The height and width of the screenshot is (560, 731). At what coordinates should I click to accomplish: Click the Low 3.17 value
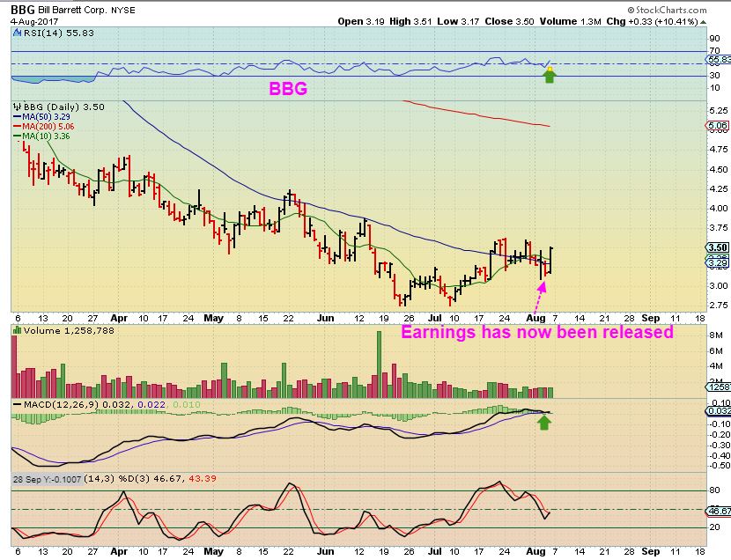point(458,21)
